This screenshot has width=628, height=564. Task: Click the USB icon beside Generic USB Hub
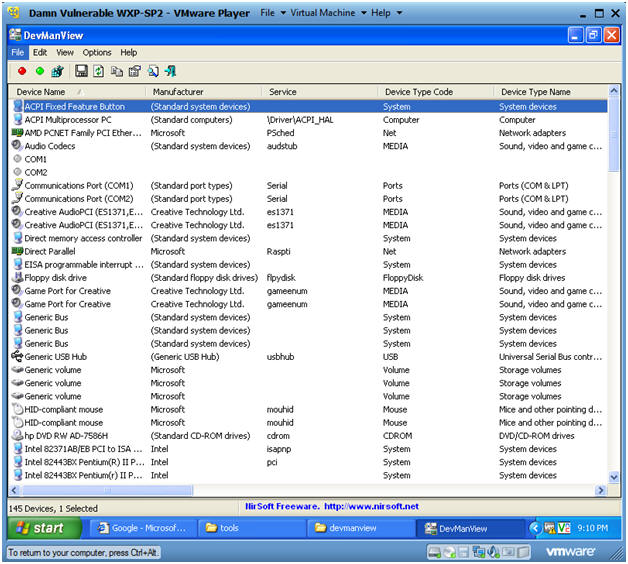(17, 356)
